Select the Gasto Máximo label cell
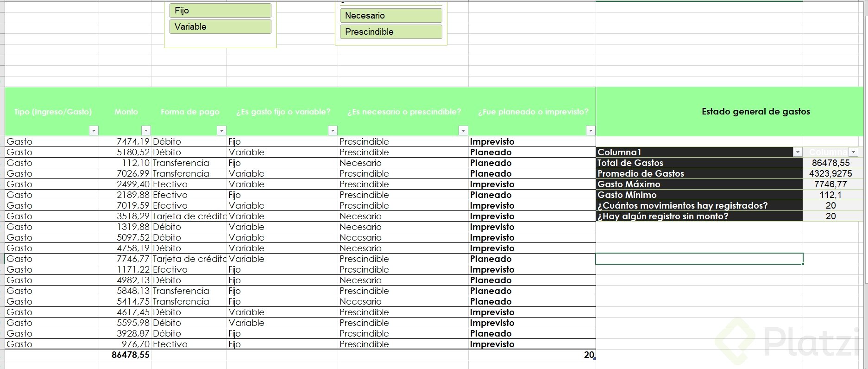 point(699,184)
